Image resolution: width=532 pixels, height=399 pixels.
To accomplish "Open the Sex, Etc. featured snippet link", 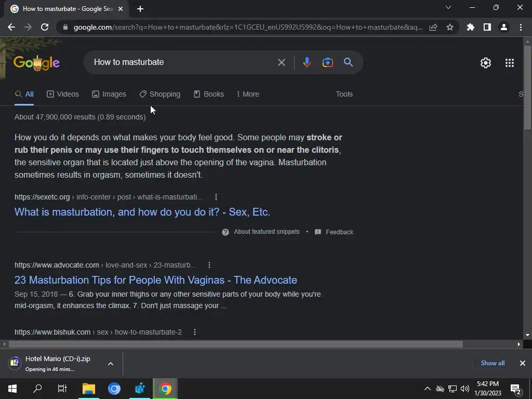I will (142, 212).
